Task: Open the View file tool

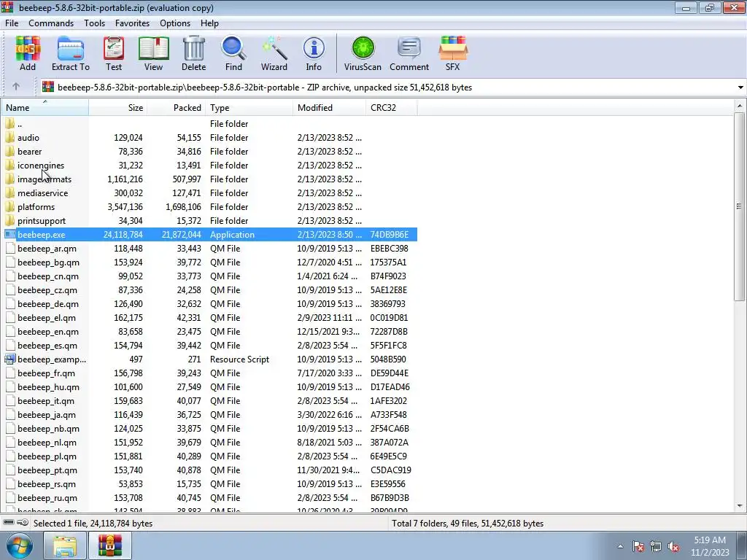Action: 153,53
